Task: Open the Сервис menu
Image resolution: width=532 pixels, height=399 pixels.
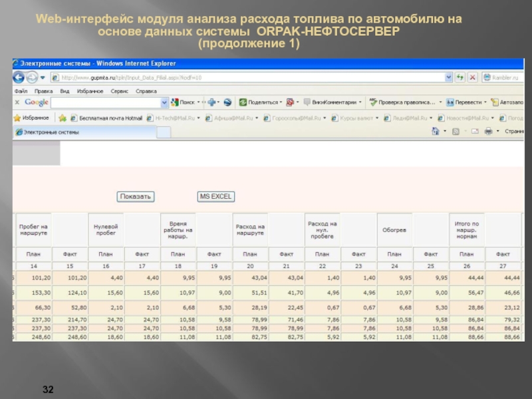Action: [120, 90]
